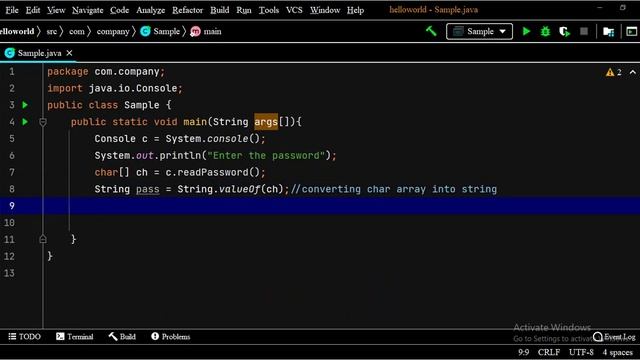Image resolution: width=640 pixels, height=360 pixels.
Task: Click the "Enter the password" string literal
Action: coord(266,156)
